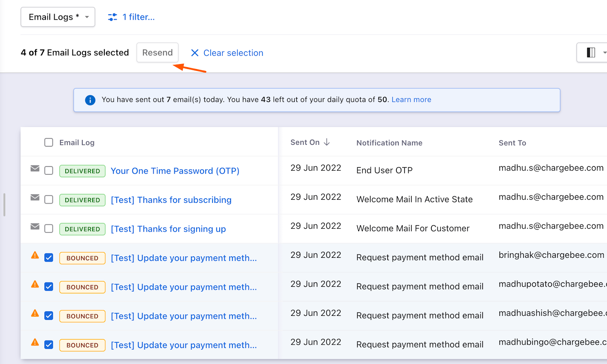Click the Sent To column header
607x364 pixels.
click(x=512, y=143)
